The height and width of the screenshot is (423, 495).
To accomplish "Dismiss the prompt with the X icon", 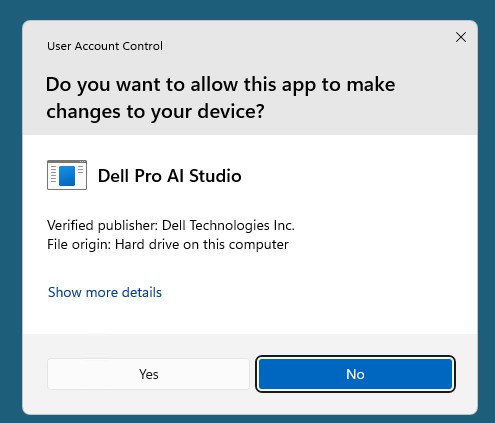I will [x=461, y=37].
